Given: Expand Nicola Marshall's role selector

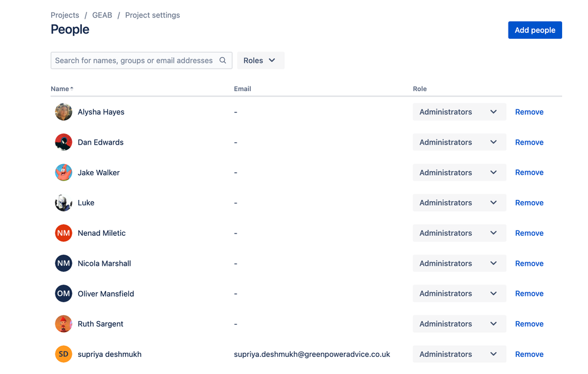Looking at the screenshot, I should click(459, 263).
